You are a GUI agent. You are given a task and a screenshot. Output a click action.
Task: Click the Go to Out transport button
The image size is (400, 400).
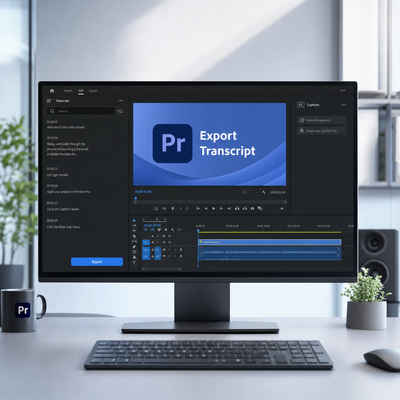coord(229,208)
